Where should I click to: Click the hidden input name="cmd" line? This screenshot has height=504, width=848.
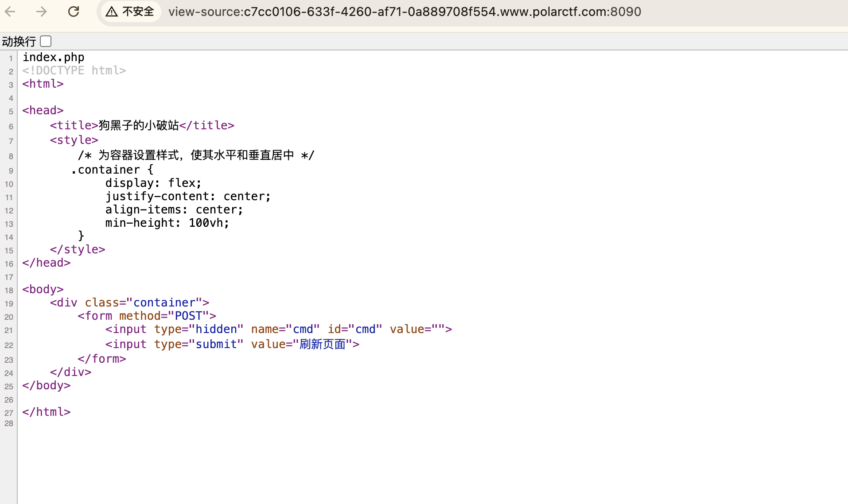[279, 329]
